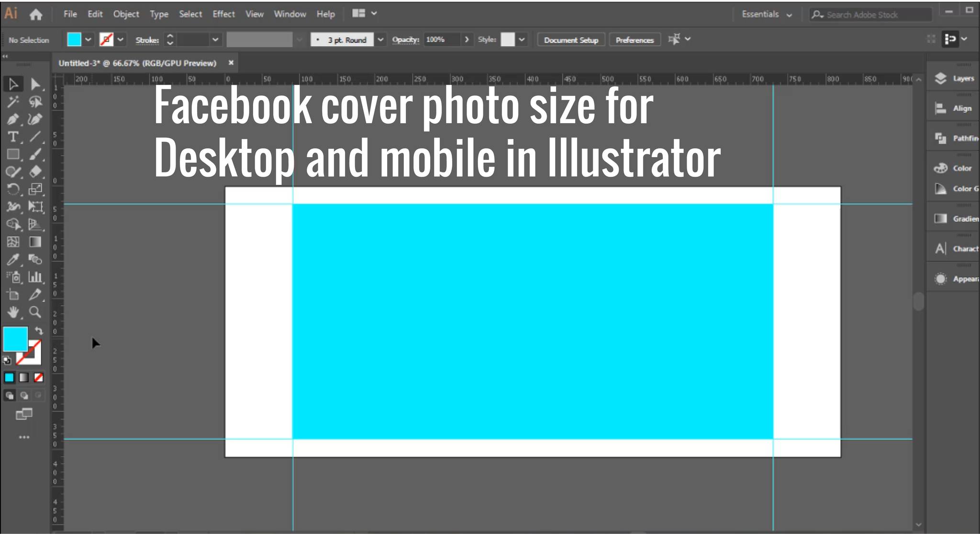Select the Mesh tool
This screenshot has width=980, height=534.
13,242
